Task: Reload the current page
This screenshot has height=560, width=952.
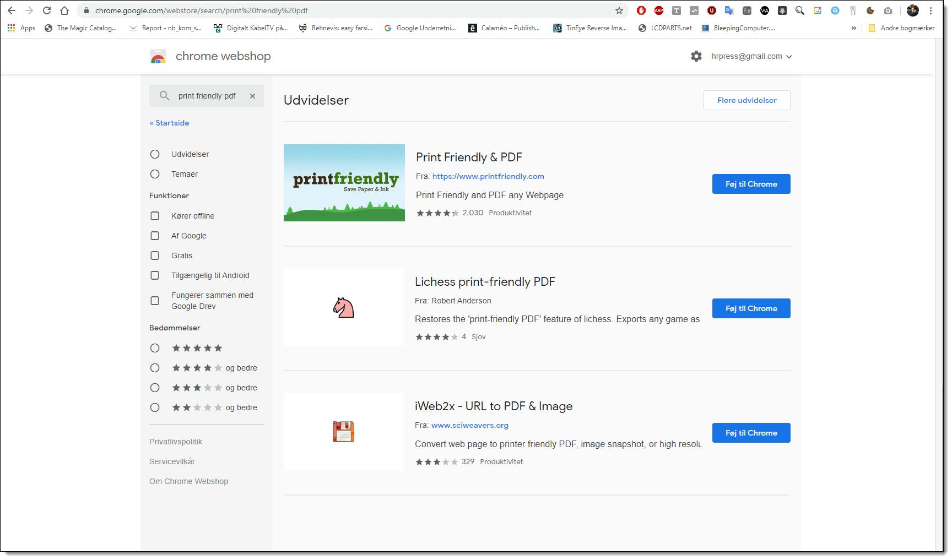Action: 47,10
